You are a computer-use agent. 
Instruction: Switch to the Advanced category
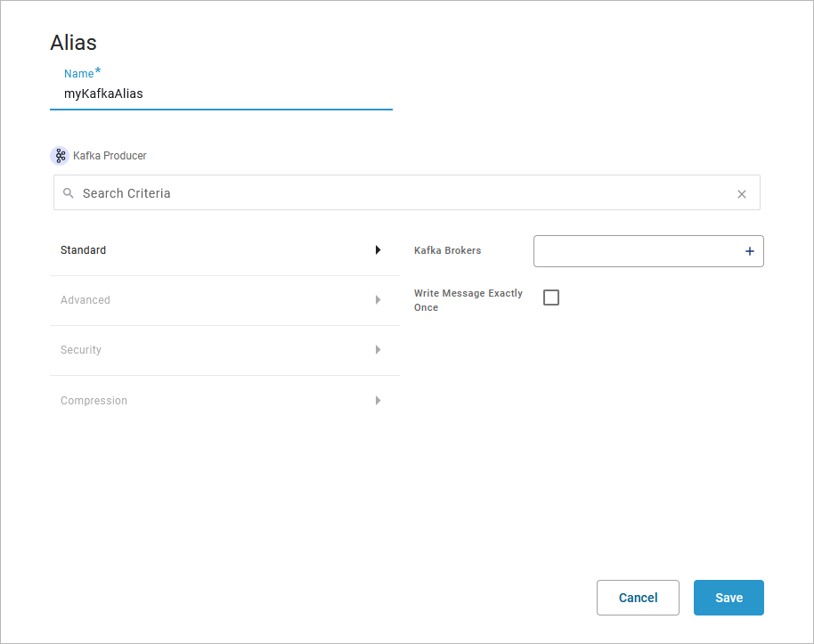(85, 300)
